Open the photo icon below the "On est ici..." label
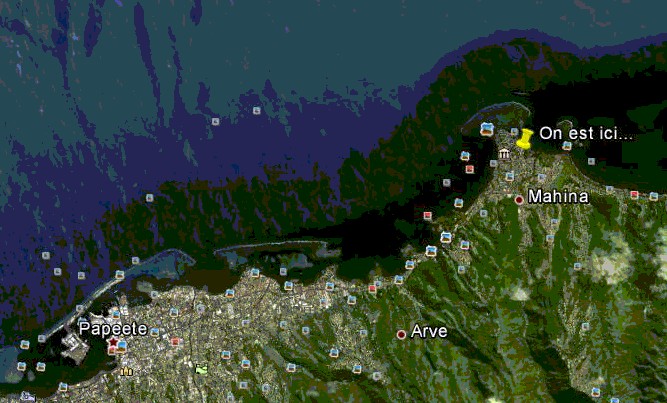 pos(567,146)
